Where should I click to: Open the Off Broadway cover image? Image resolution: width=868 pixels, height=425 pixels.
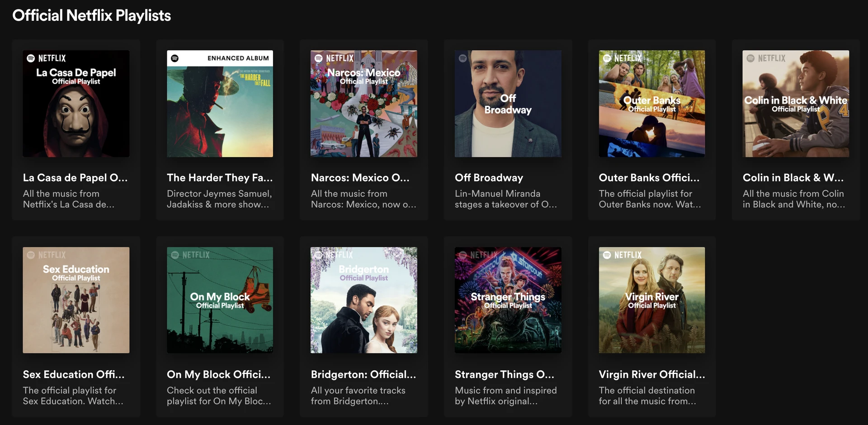[508, 104]
